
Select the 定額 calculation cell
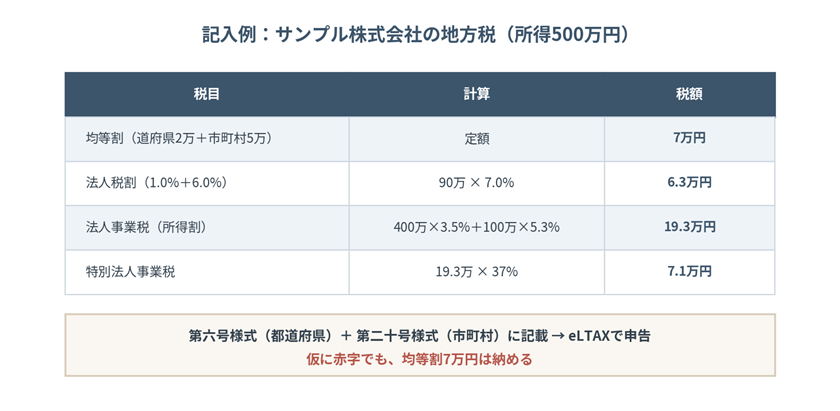tap(477, 139)
